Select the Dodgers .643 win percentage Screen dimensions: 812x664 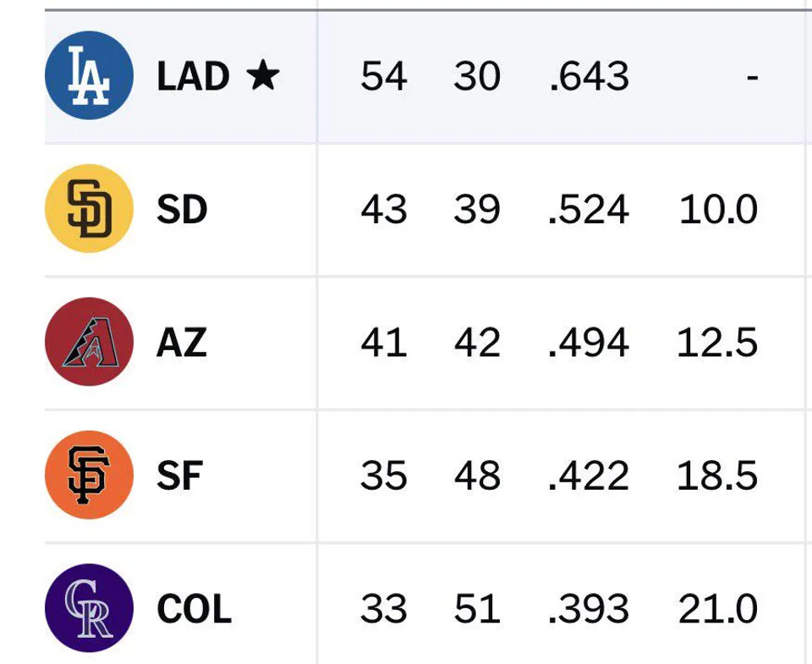[x=589, y=76]
